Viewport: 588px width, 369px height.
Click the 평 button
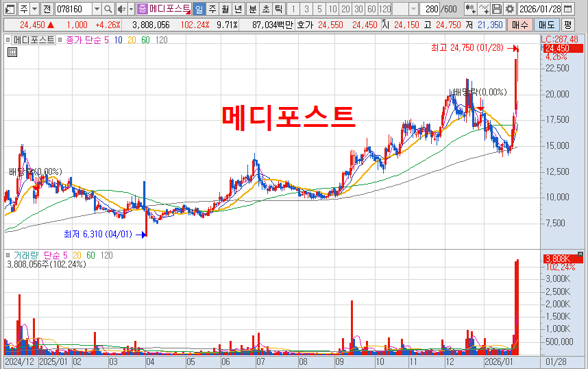click(x=568, y=25)
